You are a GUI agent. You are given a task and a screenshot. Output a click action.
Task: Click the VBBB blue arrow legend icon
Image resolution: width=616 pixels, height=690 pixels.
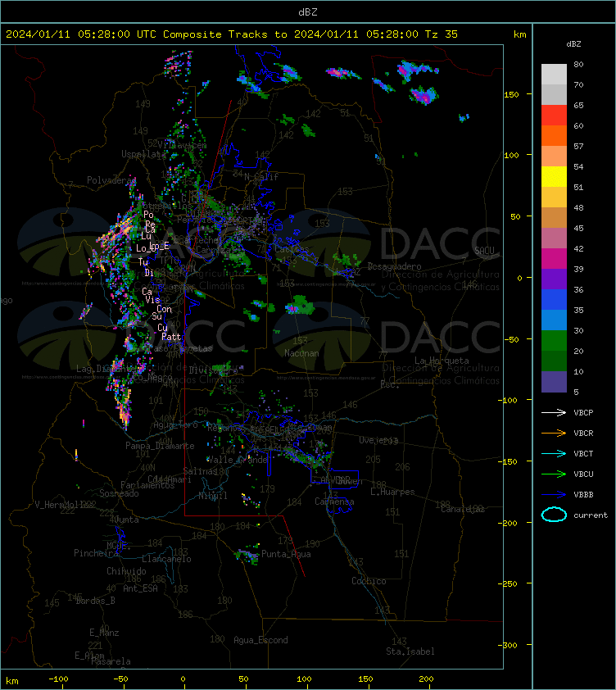(554, 495)
